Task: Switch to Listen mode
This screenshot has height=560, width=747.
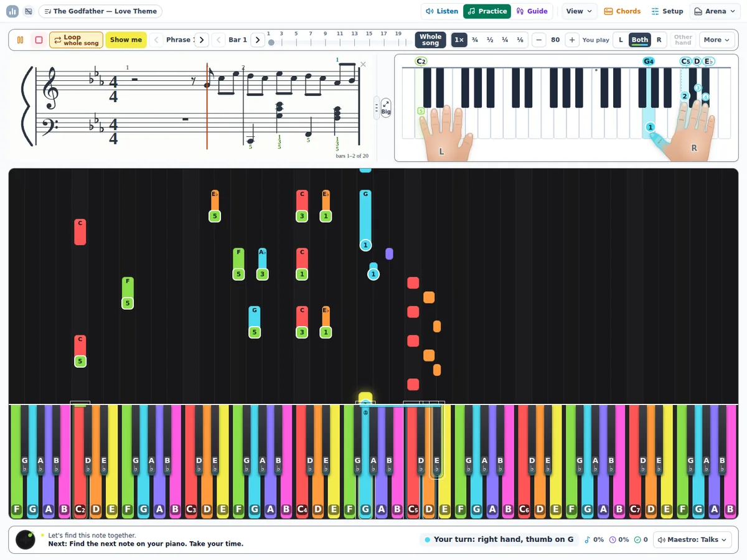Action: [442, 11]
